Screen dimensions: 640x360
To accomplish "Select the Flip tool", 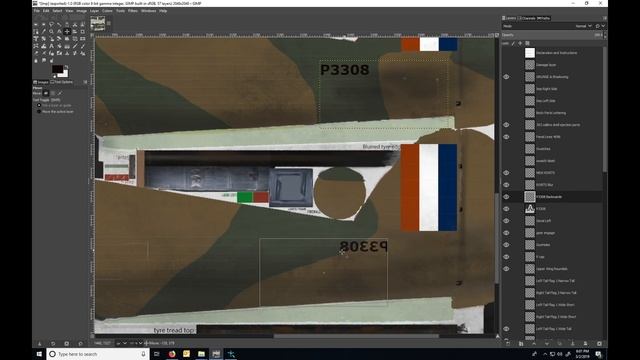I will 82,39.
